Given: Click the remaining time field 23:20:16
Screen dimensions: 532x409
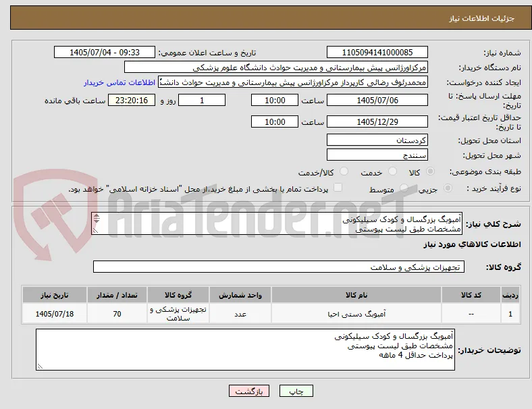Looking at the screenshot, I should 132,101.
